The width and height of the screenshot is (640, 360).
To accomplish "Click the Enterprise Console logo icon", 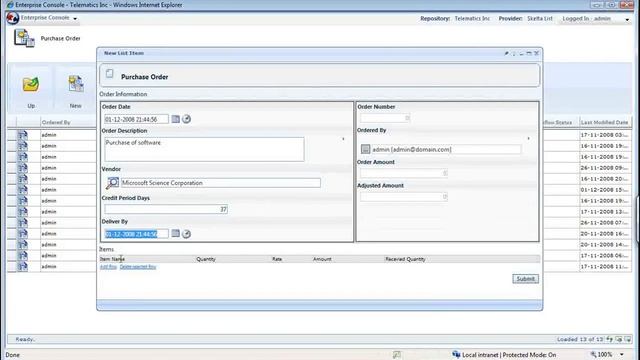I will coord(13,18).
